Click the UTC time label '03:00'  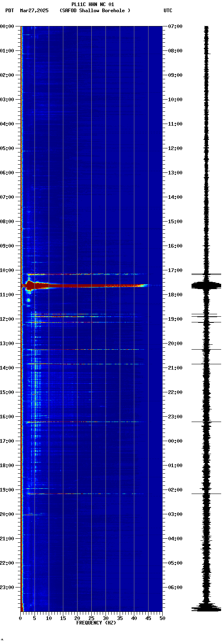point(175,514)
